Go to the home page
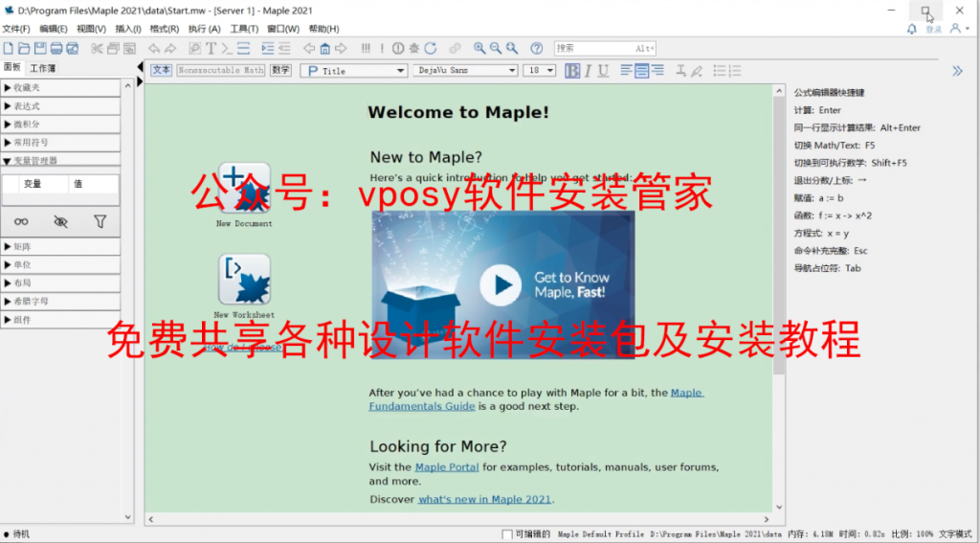 point(325,48)
